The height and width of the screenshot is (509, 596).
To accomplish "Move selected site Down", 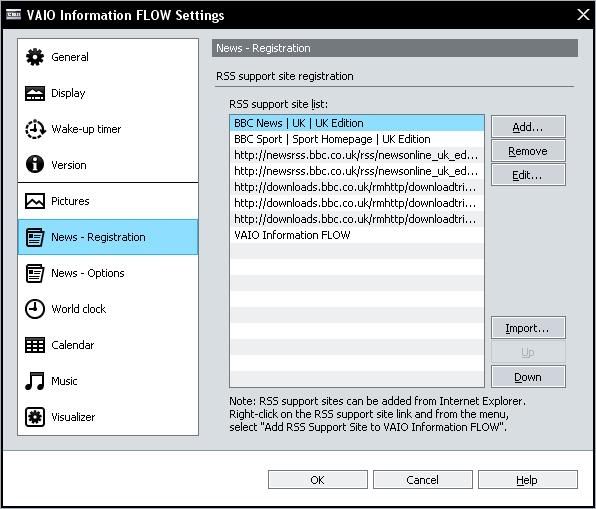I will point(528,377).
